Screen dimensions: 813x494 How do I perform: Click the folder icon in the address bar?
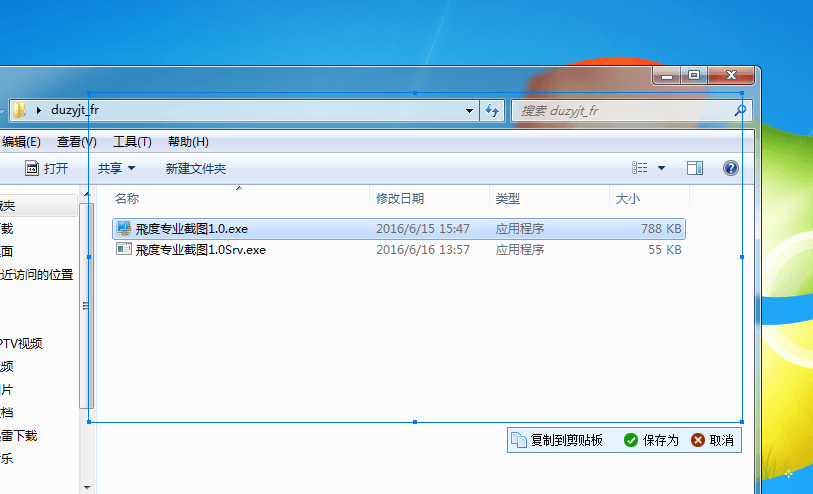click(x=19, y=110)
